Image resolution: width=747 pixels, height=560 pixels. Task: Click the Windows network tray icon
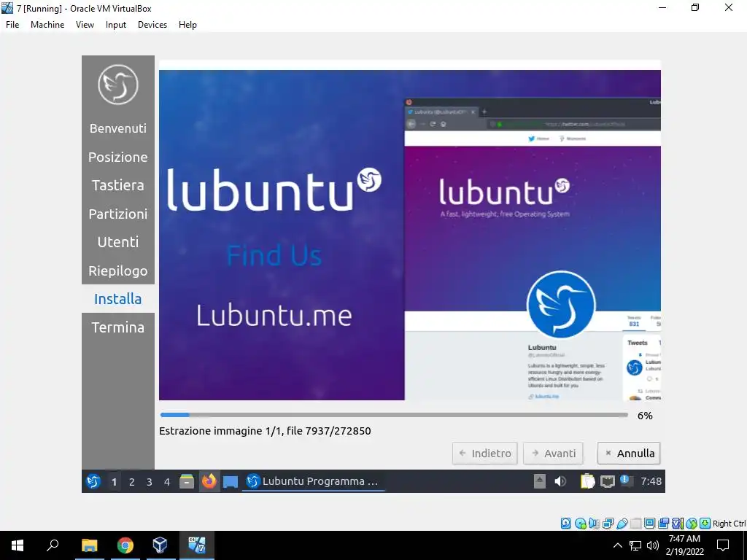point(635,545)
